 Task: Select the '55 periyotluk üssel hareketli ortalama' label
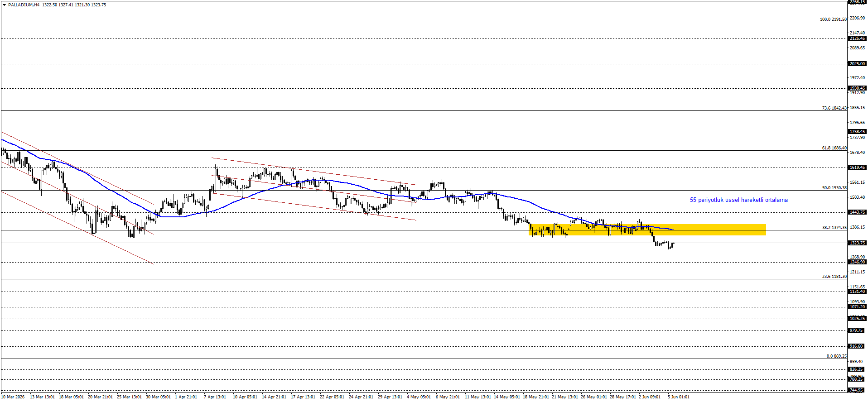click(x=738, y=200)
